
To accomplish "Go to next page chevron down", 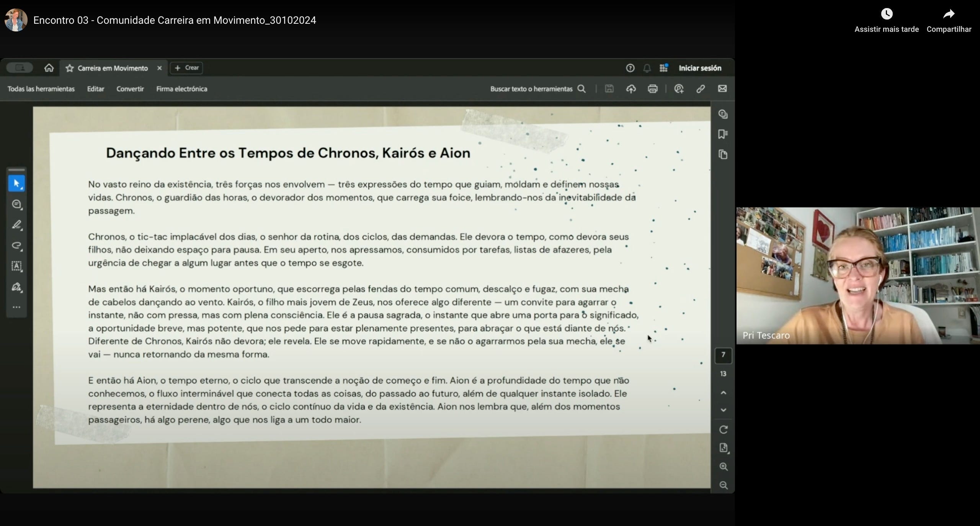I will [x=724, y=410].
